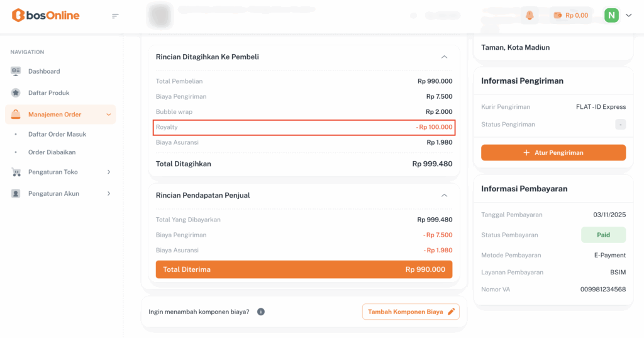Click the Royalty row in billing details
644x338 pixels.
304,127
